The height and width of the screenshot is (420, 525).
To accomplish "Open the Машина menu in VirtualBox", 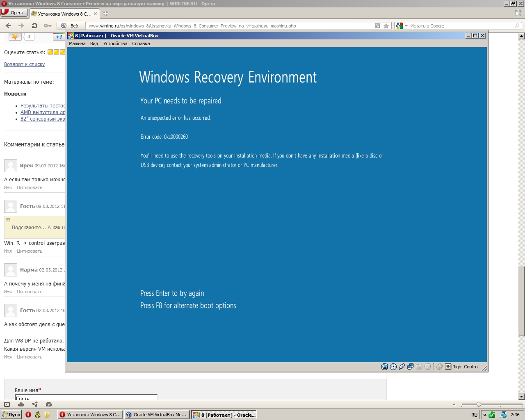I will (x=77, y=43).
